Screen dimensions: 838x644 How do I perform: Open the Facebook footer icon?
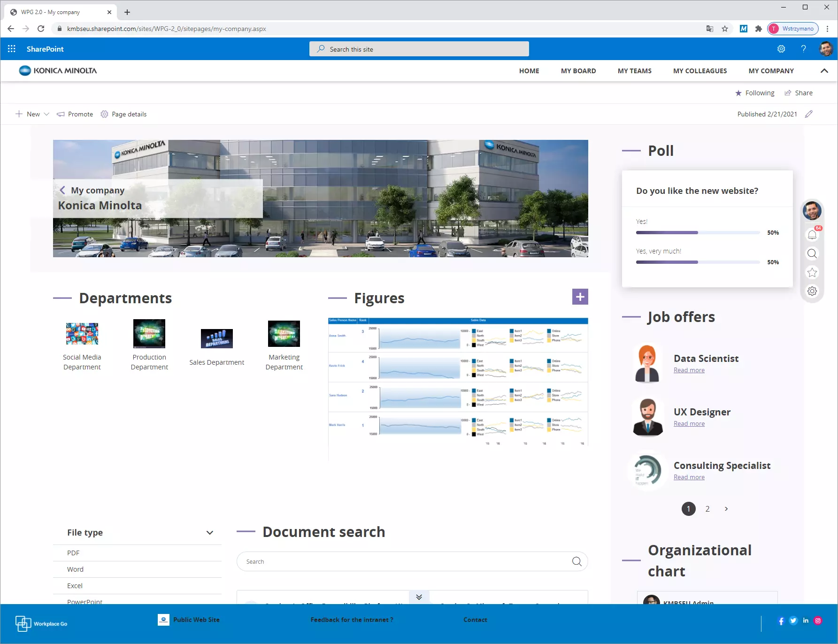781,621
